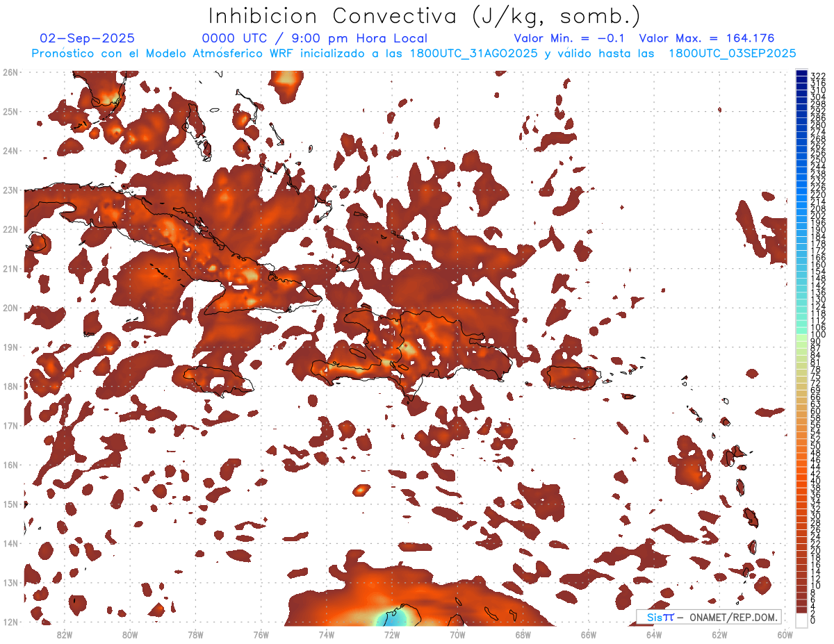
Task: Click the latitude label '20N'
Action: [10, 308]
